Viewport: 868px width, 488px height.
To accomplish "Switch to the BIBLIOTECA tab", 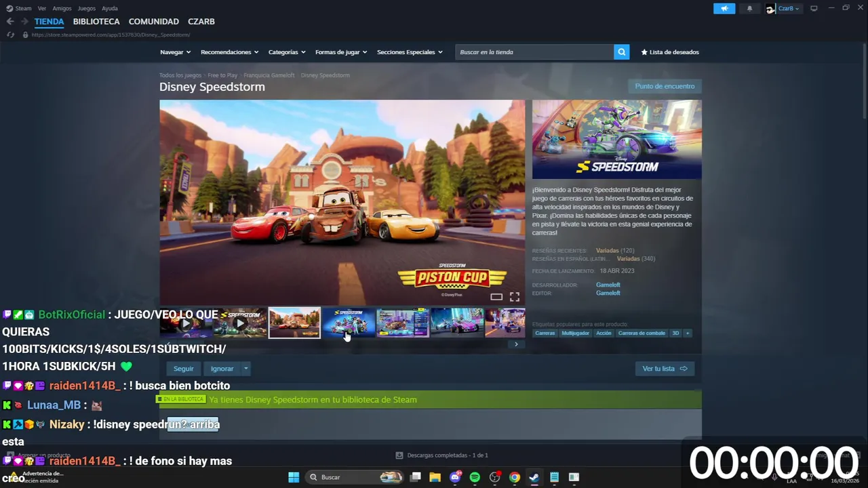I will 96,22.
